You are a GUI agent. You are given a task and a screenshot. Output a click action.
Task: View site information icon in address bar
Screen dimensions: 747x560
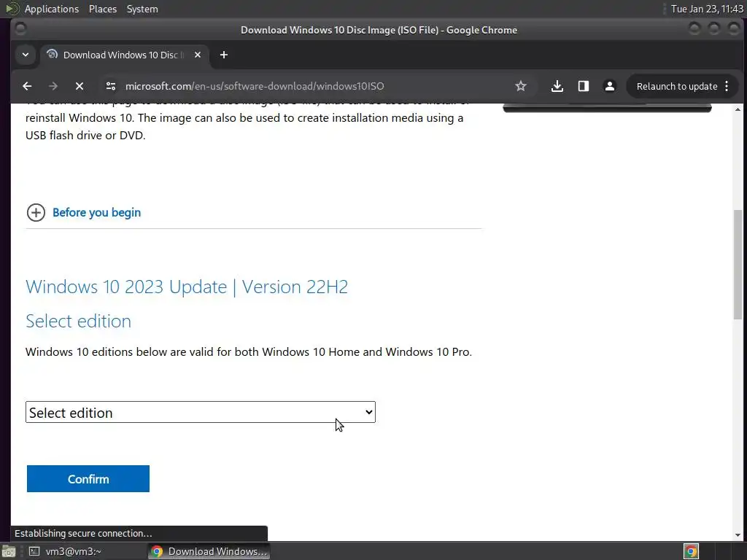click(111, 86)
